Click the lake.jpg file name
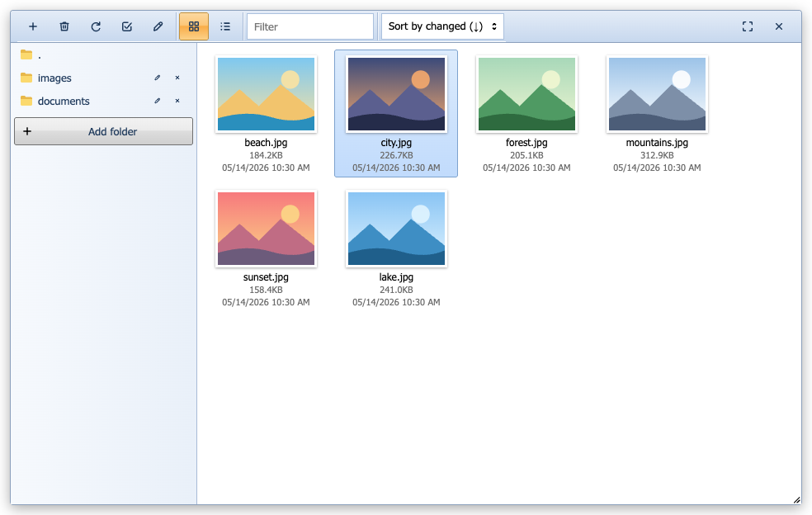This screenshot has height=515, width=812. (x=396, y=277)
